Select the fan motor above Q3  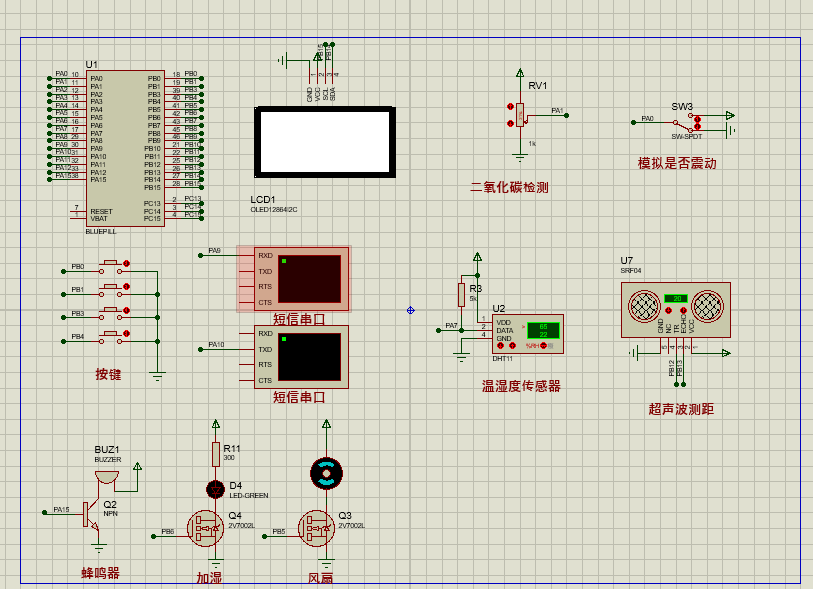point(326,473)
